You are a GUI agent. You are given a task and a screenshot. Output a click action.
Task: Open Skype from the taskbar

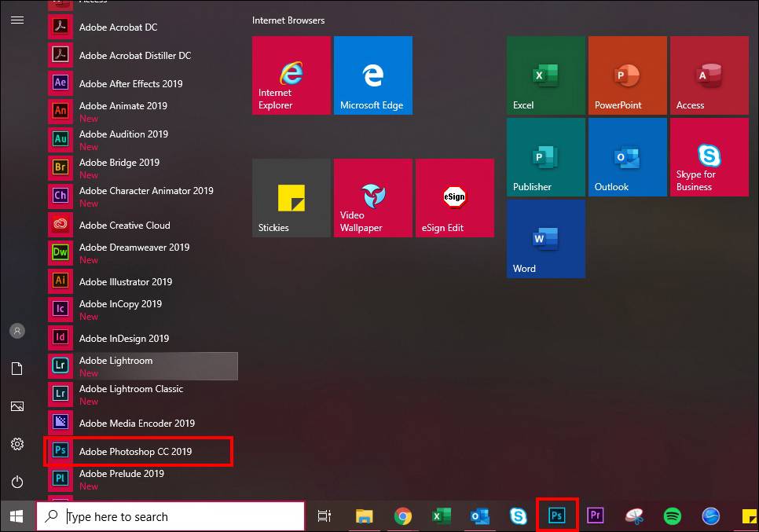(519, 516)
